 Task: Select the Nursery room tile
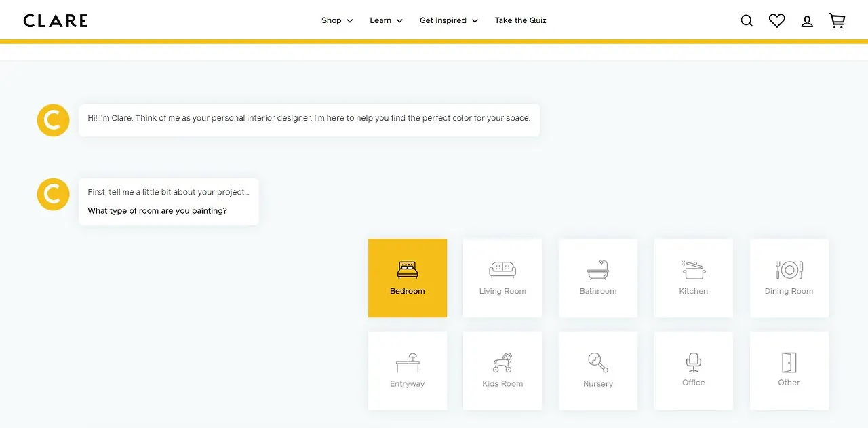pyautogui.click(x=598, y=370)
